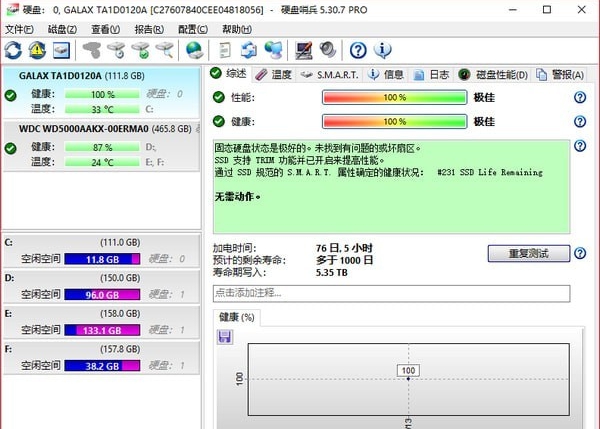Switch to the S.M.A.R.T. tab
Screen dimensions: 600x429
[329, 74]
